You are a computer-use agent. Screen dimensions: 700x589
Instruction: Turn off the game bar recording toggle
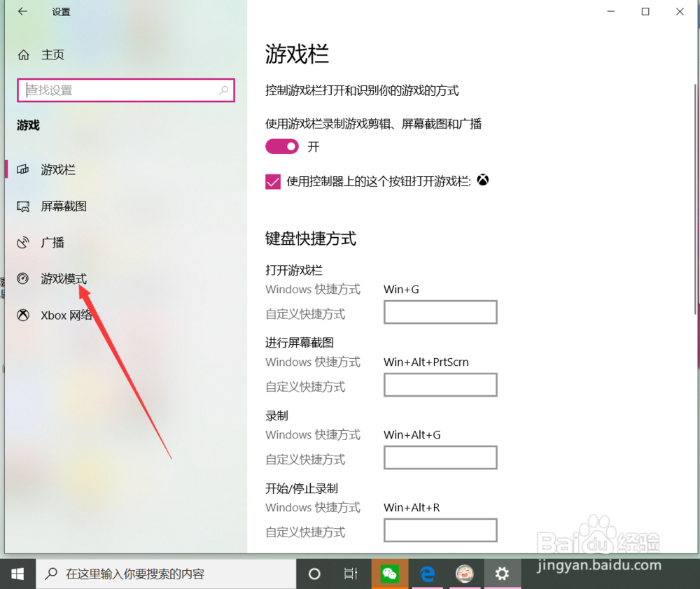281,146
